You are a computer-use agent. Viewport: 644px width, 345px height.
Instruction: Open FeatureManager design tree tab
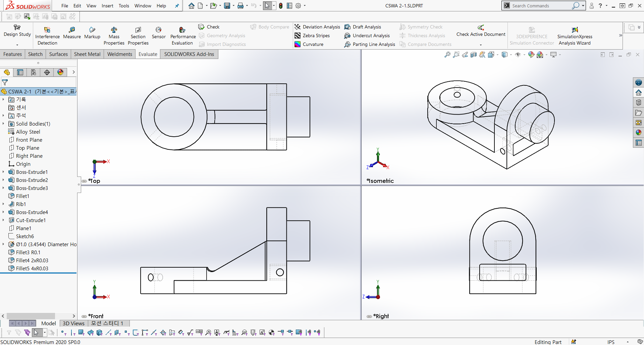click(7, 72)
